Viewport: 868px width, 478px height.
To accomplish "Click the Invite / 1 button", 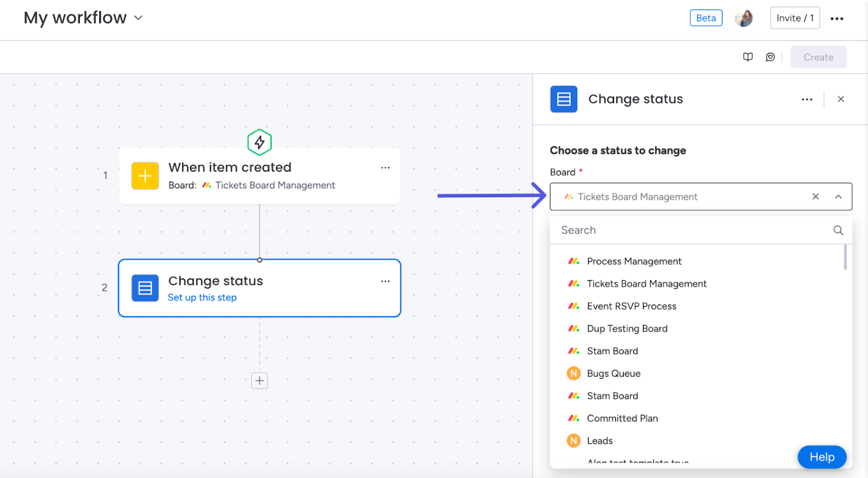I will tap(795, 18).
